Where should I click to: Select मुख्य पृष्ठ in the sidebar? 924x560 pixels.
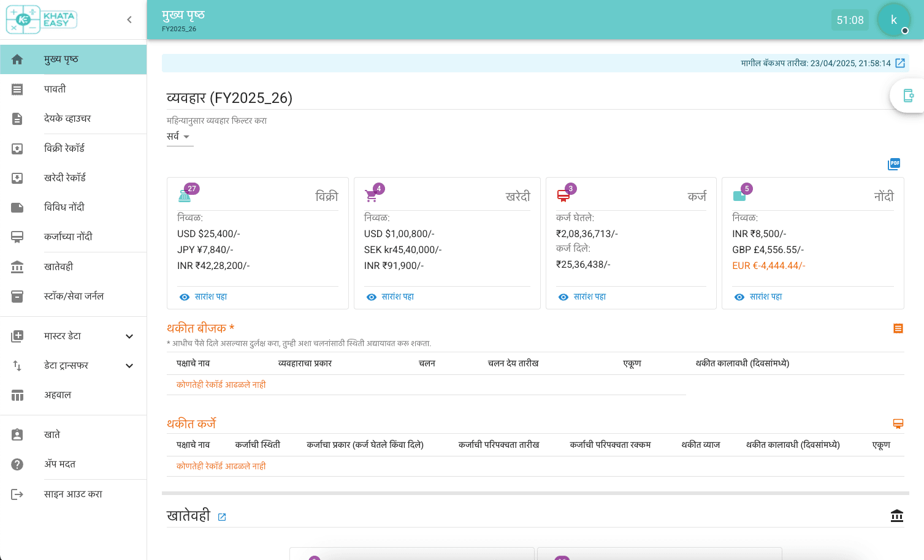click(x=61, y=59)
